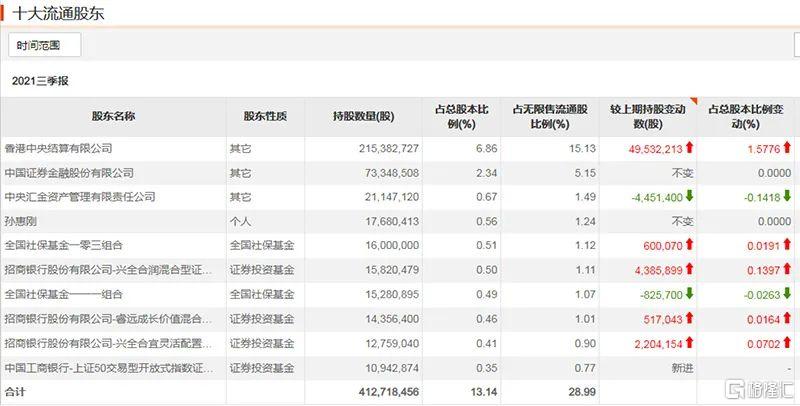Viewport: 800px width, 406px height.
Task: Click the red up arrow beside 49,532,213
Action: tap(689, 147)
